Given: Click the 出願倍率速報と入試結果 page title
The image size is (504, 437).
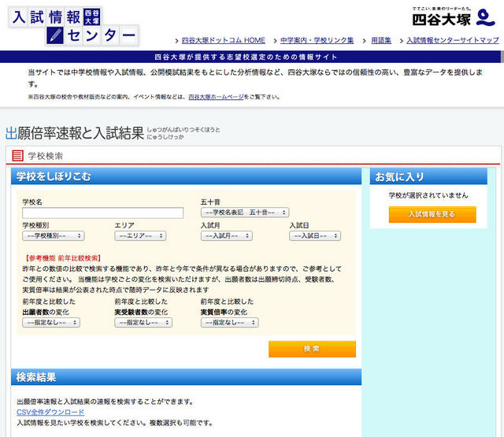Looking at the screenshot, I should 75,133.
